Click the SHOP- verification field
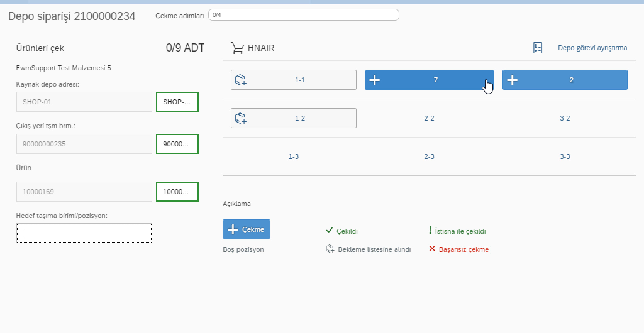Viewport: 644px width, 333px height. coord(177,102)
